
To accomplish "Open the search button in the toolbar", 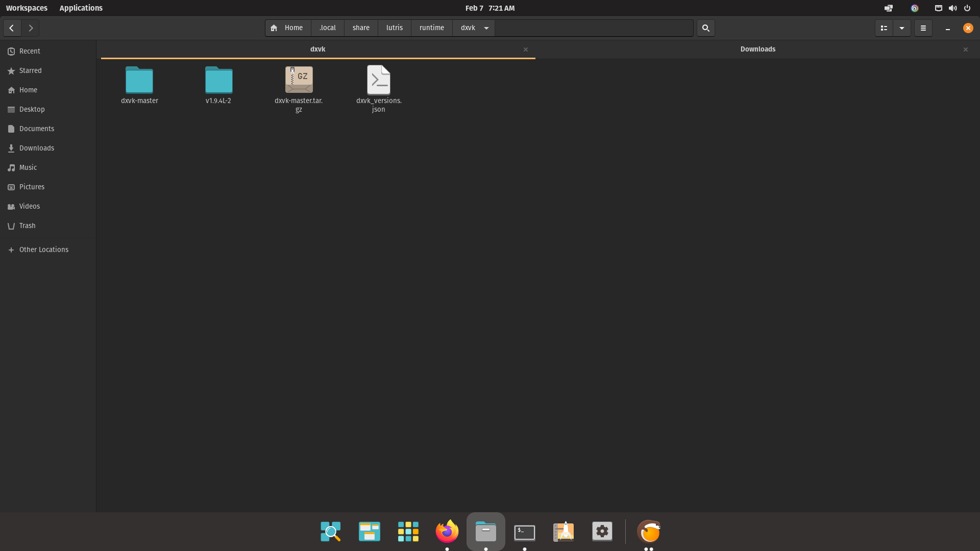I will (706, 28).
